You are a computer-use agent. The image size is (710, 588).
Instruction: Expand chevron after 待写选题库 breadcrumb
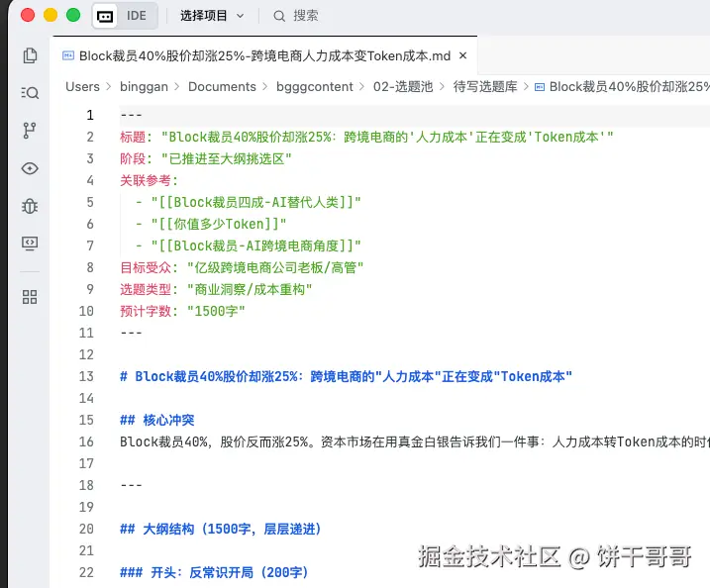pyautogui.click(x=526, y=86)
